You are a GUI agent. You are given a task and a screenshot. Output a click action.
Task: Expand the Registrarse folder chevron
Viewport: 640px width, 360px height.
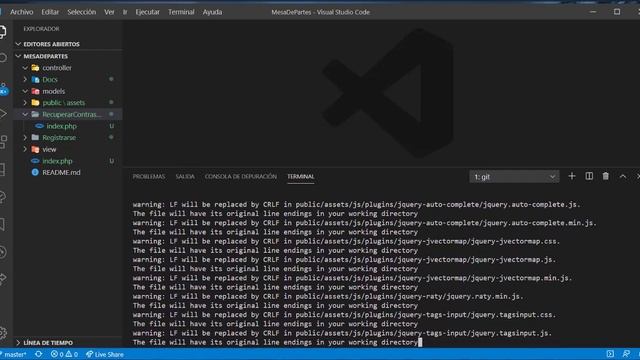click(x=25, y=138)
